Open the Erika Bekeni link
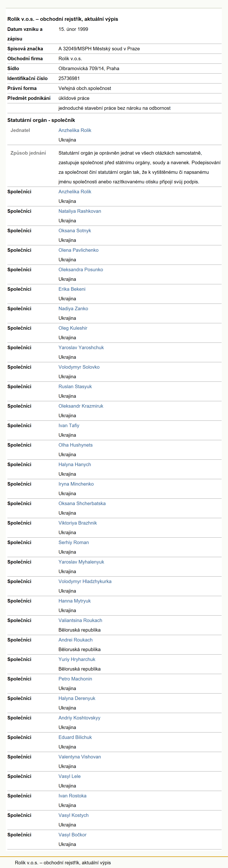 pyautogui.click(x=72, y=289)
